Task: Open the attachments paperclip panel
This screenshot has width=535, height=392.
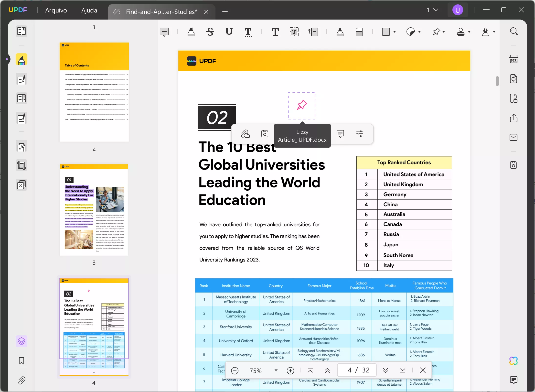Action: [21, 380]
